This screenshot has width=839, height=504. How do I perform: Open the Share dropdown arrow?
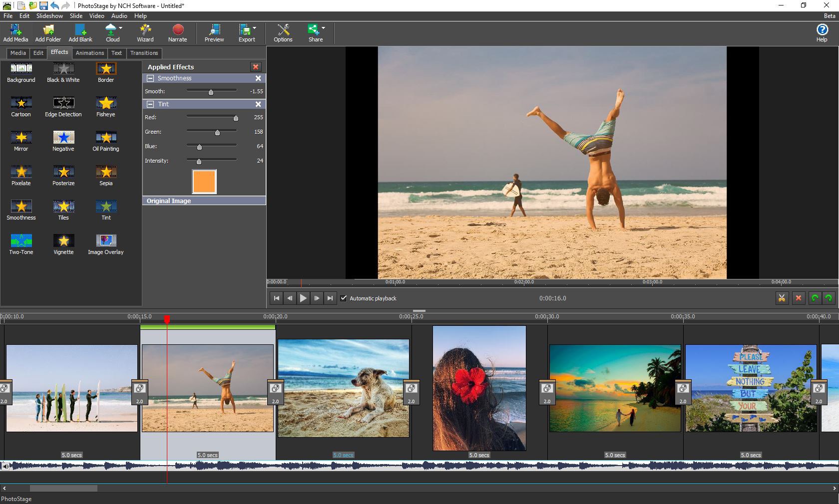click(x=323, y=28)
